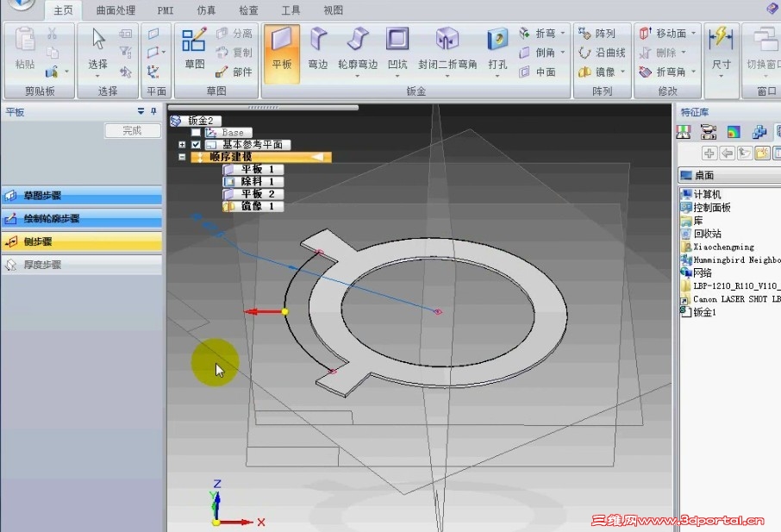Click the 阵列 (Pattern) tool
Image resolution: width=781 pixels, height=532 pixels.
tap(597, 34)
